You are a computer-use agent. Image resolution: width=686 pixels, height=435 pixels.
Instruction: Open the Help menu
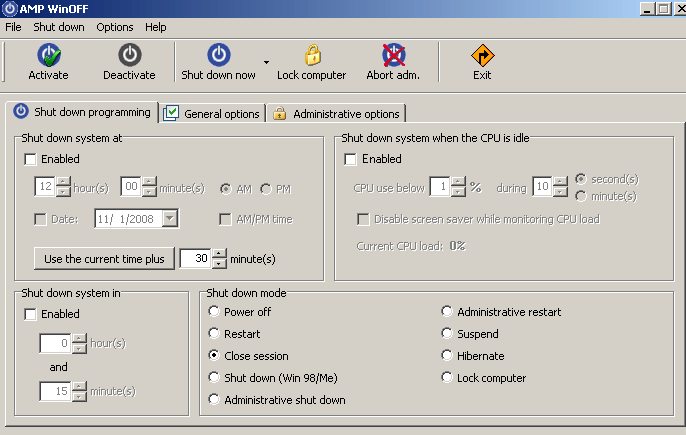coord(156,27)
